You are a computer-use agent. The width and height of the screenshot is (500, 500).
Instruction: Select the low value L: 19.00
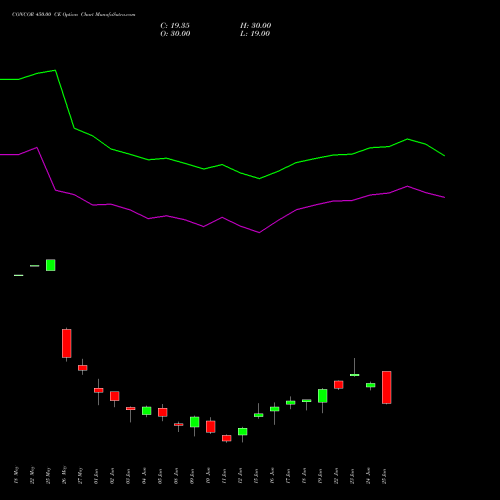pos(255,34)
